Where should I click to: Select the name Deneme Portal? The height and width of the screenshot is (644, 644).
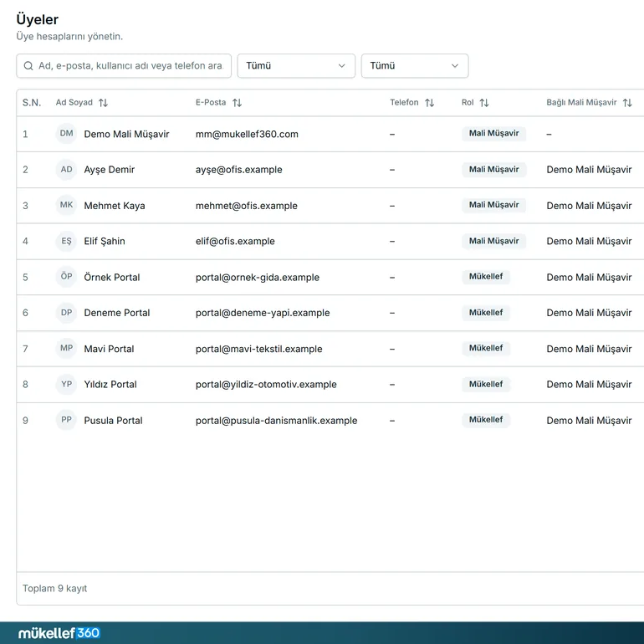pyautogui.click(x=116, y=313)
